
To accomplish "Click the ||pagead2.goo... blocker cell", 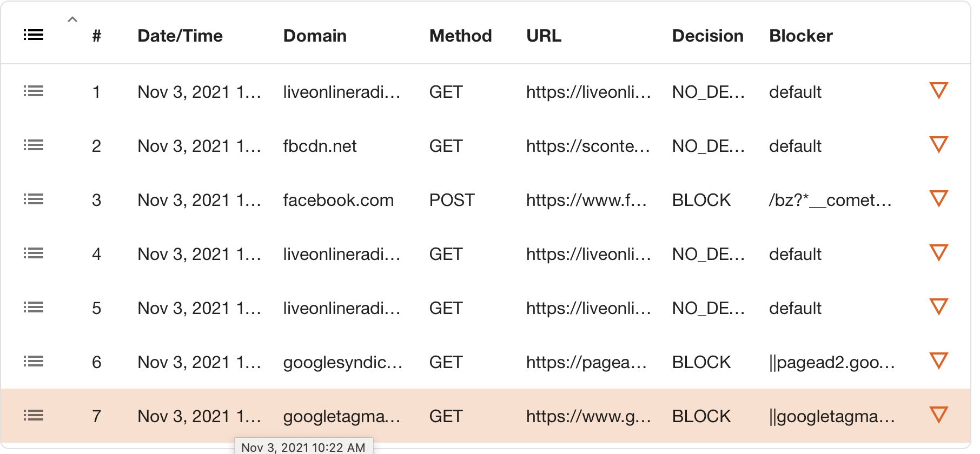I will tap(832, 362).
